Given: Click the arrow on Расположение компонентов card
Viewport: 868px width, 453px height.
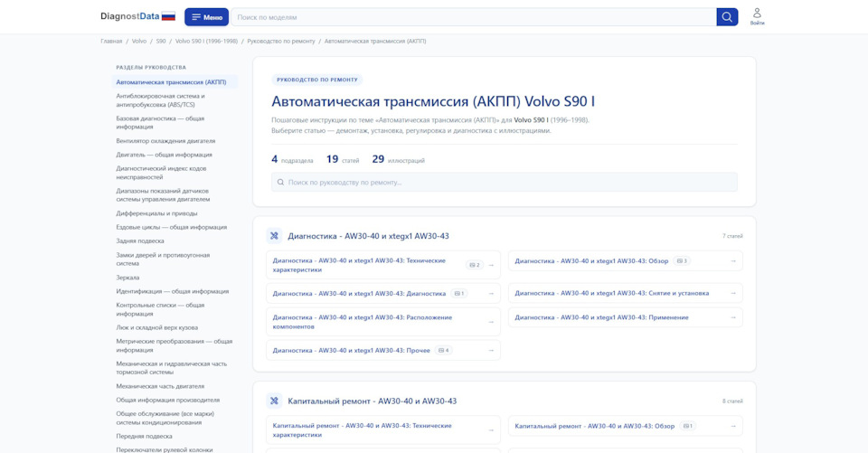Looking at the screenshot, I should point(491,322).
